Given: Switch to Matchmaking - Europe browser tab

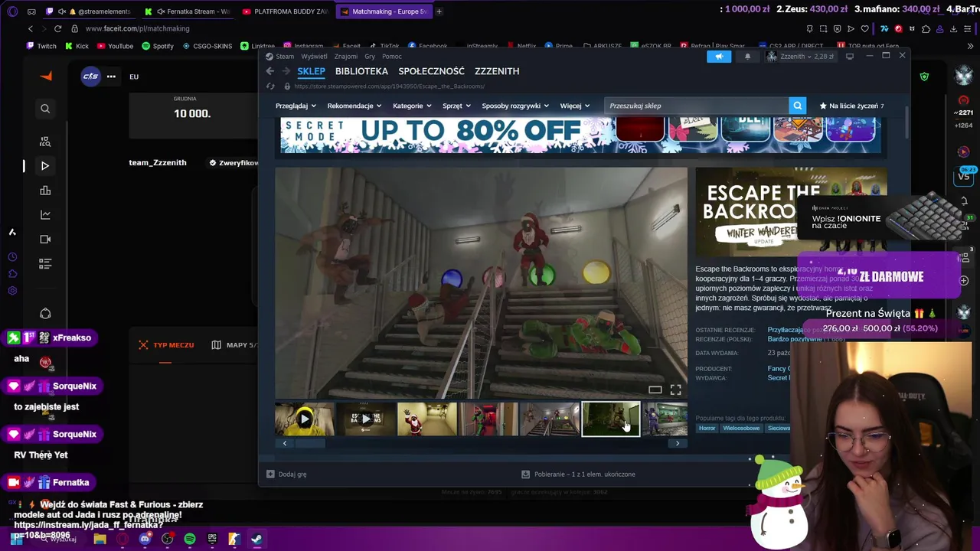Looking at the screenshot, I should (x=383, y=11).
